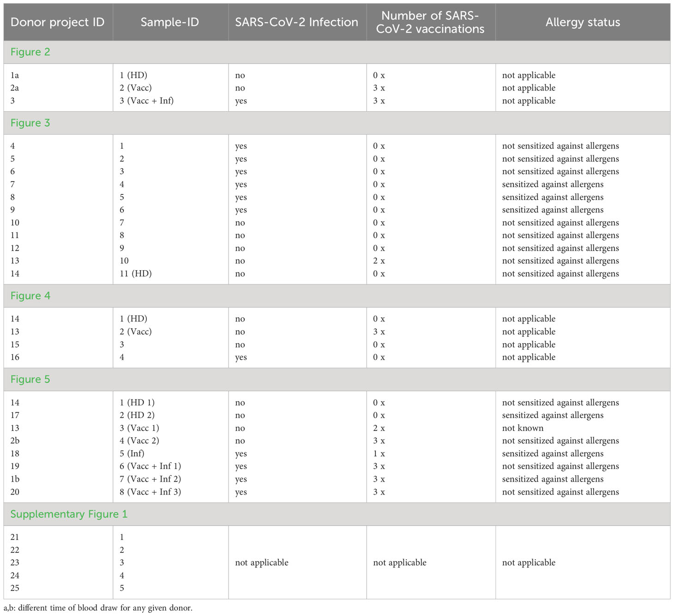Click donor ID 23 in Supplementary Figure 1
Image resolution: width=674 pixels, height=616 pixels.
(15, 562)
